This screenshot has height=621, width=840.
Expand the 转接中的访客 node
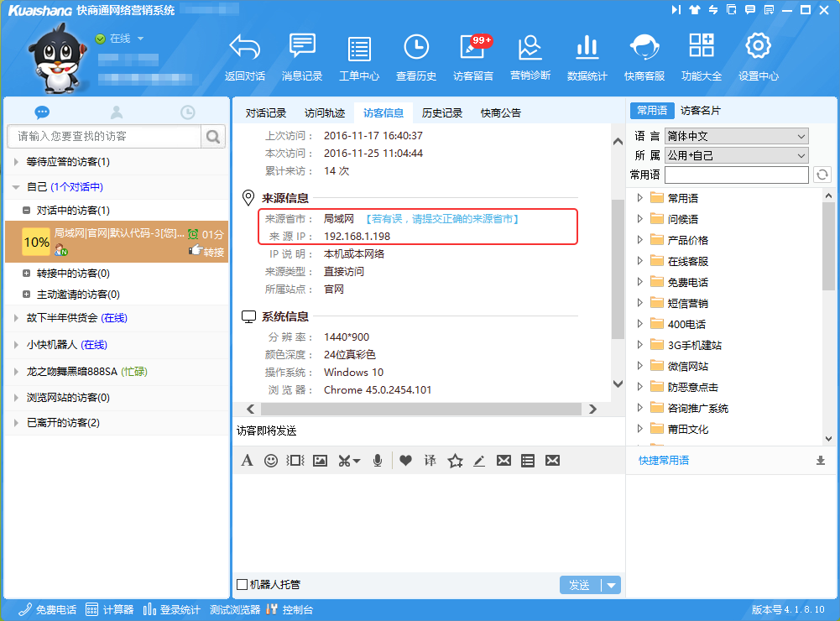28,274
